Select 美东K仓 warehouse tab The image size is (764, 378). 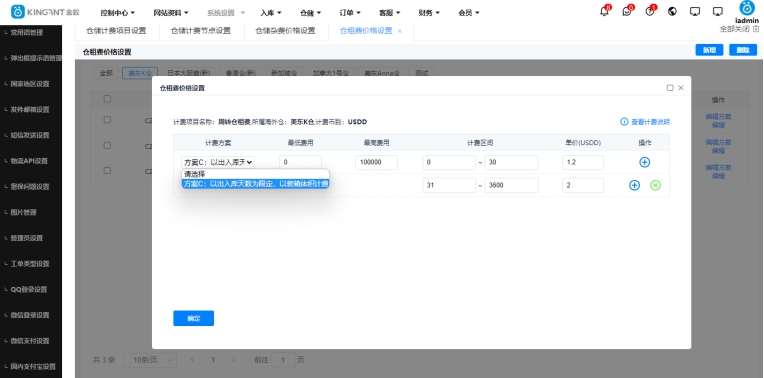(140, 73)
